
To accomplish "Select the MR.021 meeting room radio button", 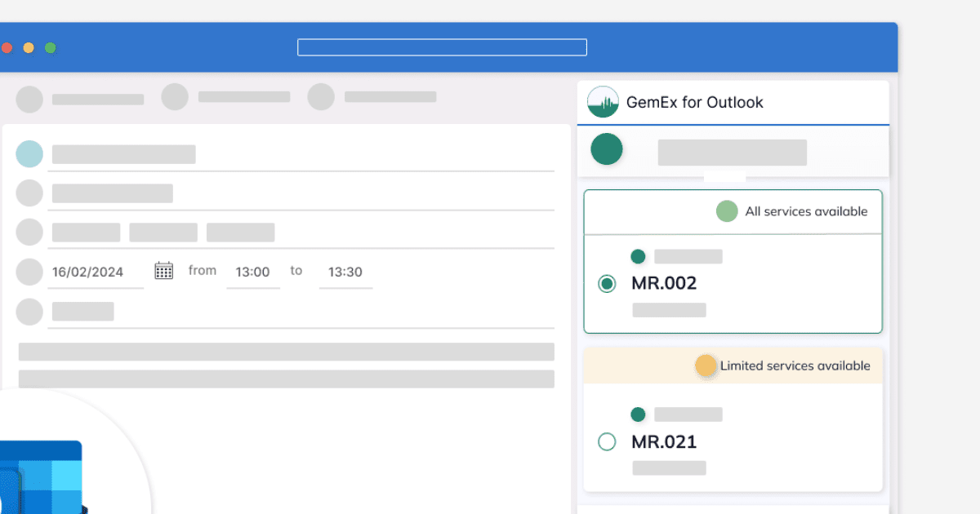I will pos(607,441).
